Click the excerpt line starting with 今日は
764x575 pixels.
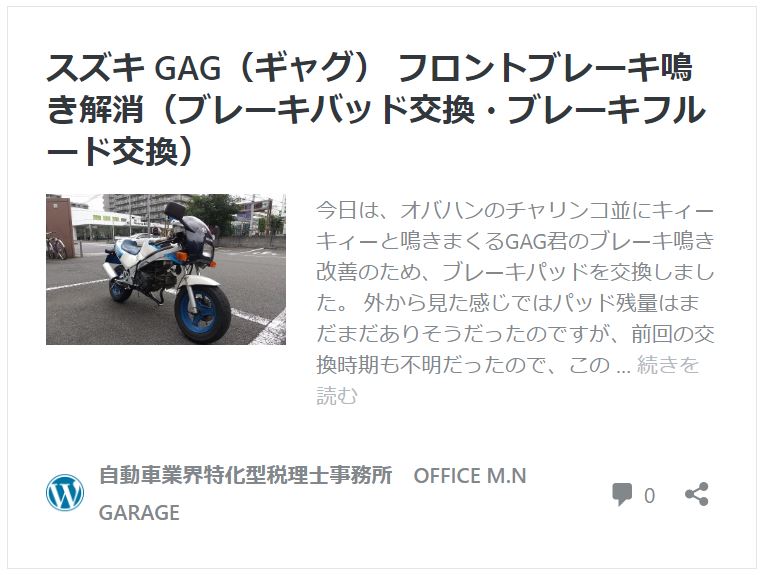[515, 211]
